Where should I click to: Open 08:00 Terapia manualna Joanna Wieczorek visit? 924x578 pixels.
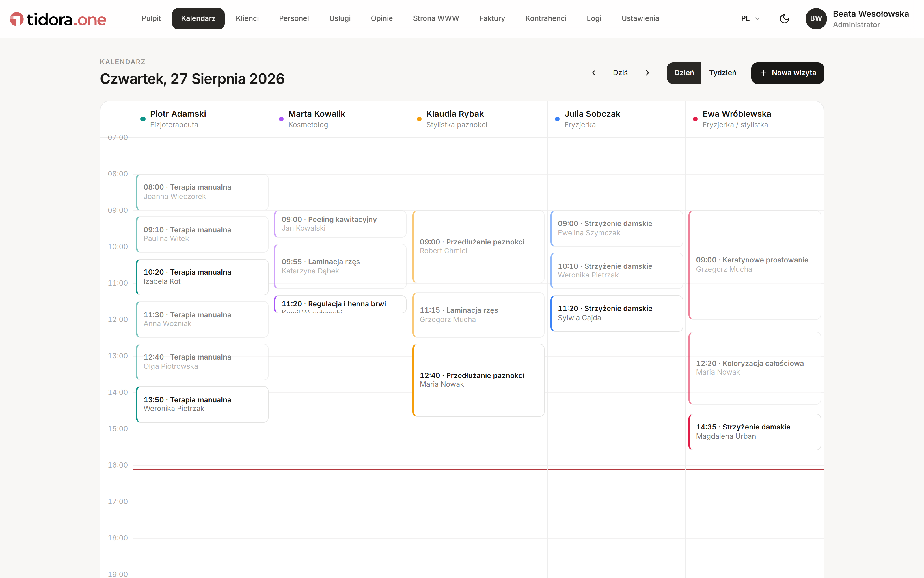tap(202, 192)
